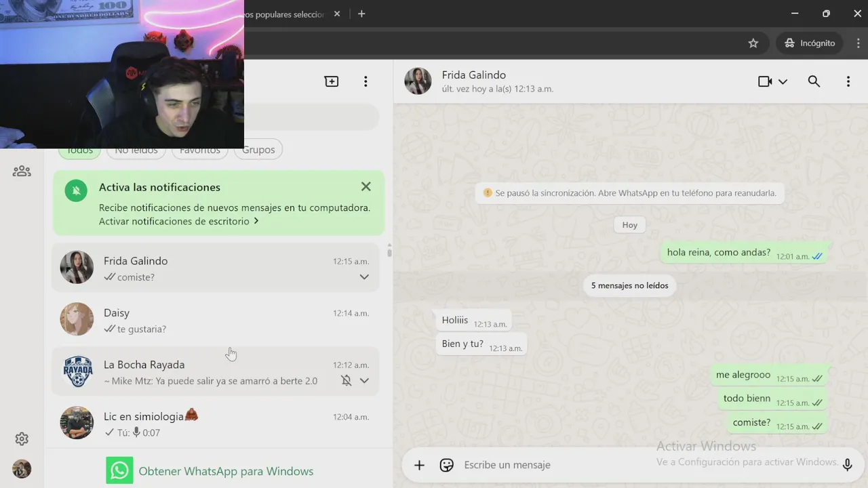The height and width of the screenshot is (488, 868).
Task: Click Obtener WhatsApp para Windows link
Action: (226, 471)
